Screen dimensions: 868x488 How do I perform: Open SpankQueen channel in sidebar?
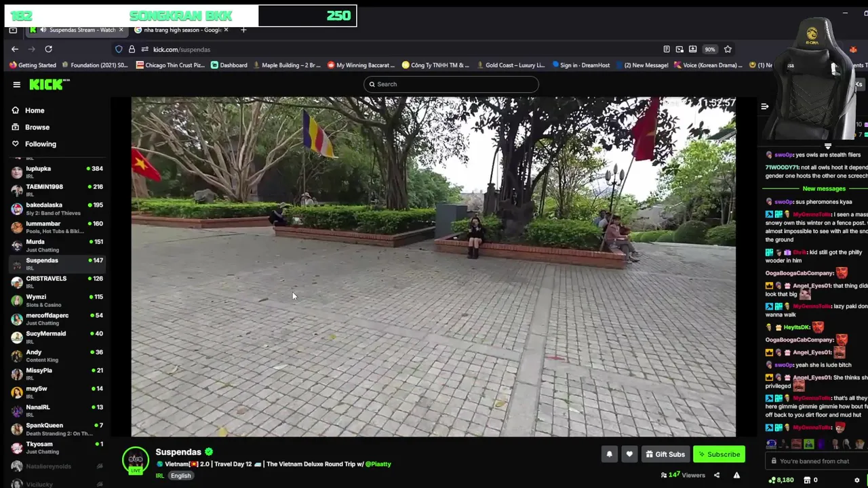coord(57,428)
